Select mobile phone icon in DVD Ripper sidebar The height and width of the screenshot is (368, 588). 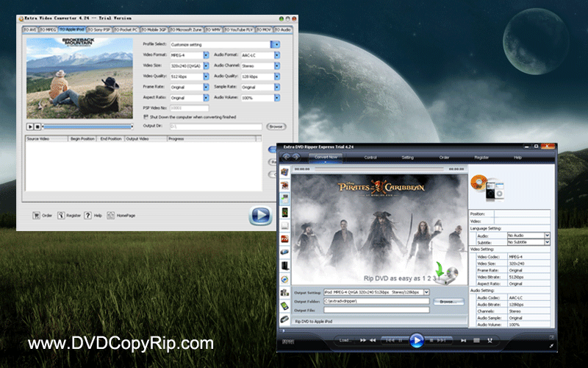[284, 212]
